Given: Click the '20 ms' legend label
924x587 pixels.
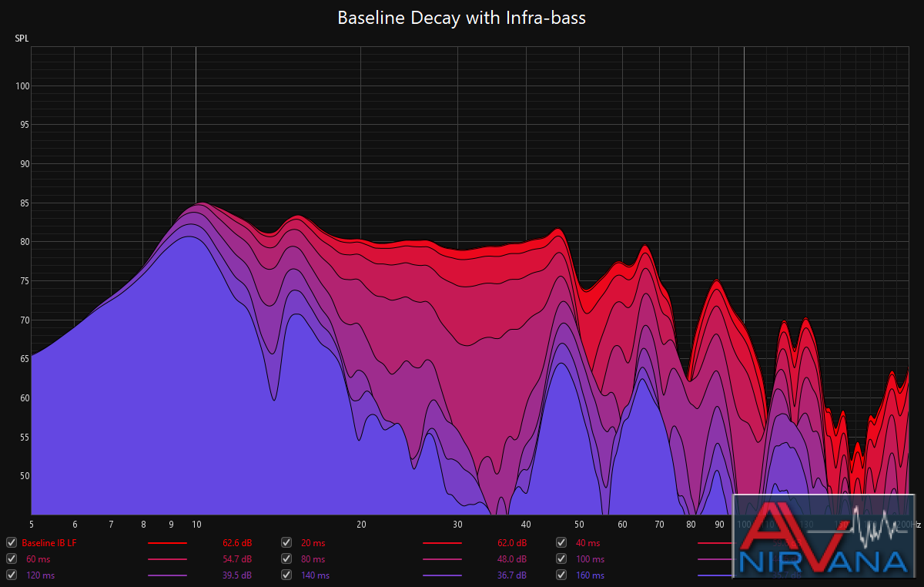Looking at the screenshot, I should pyautogui.click(x=313, y=543).
